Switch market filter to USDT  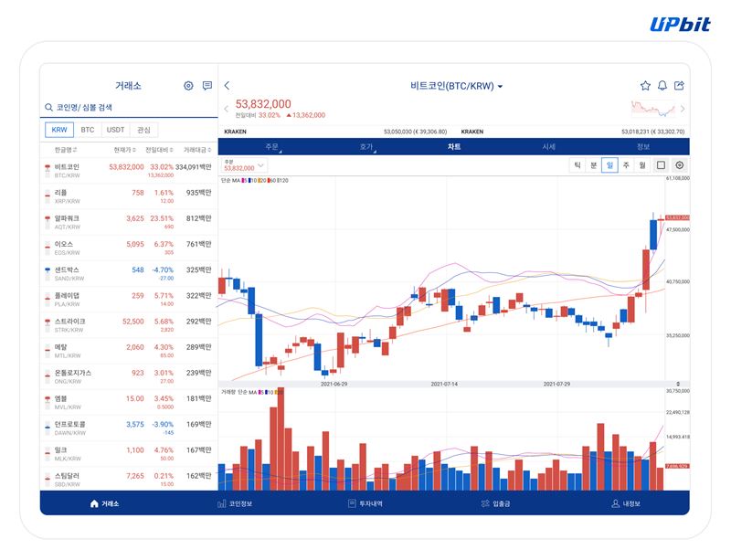pyautogui.click(x=116, y=130)
